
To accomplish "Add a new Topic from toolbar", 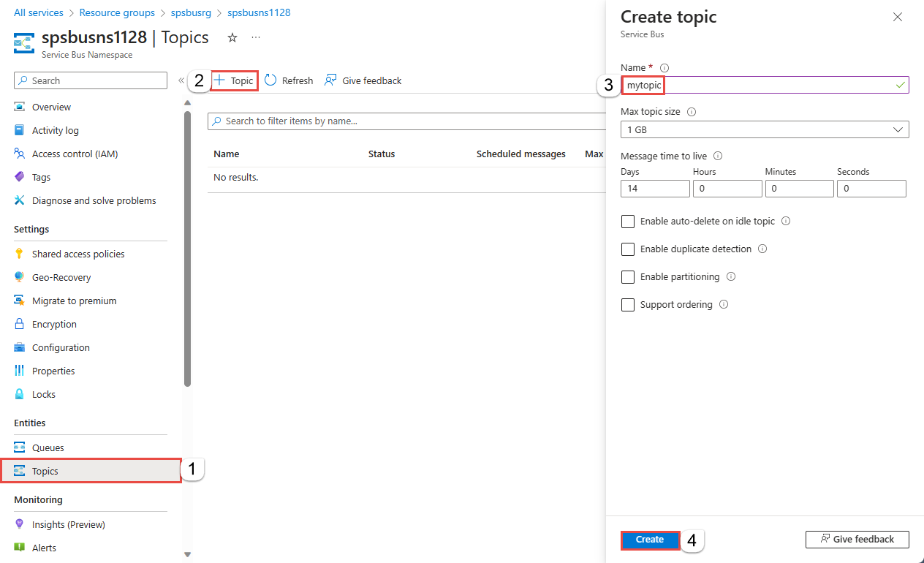I will pyautogui.click(x=234, y=80).
